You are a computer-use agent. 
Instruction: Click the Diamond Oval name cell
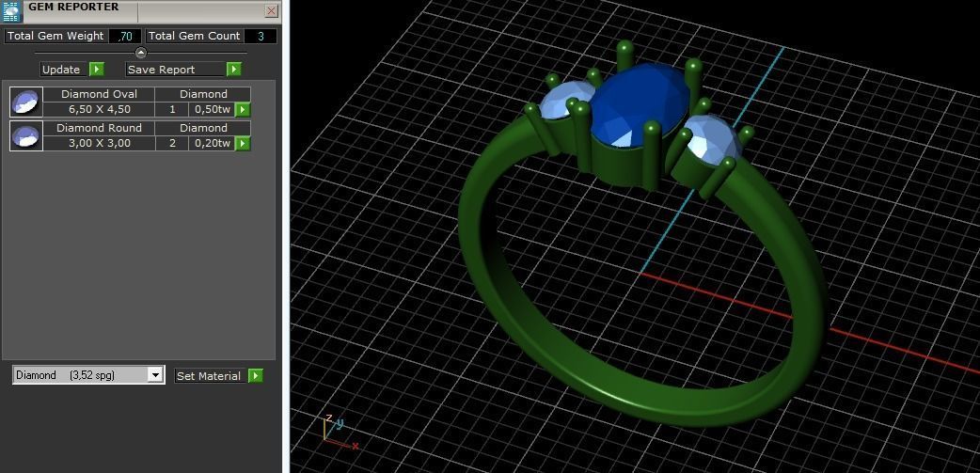(99, 94)
